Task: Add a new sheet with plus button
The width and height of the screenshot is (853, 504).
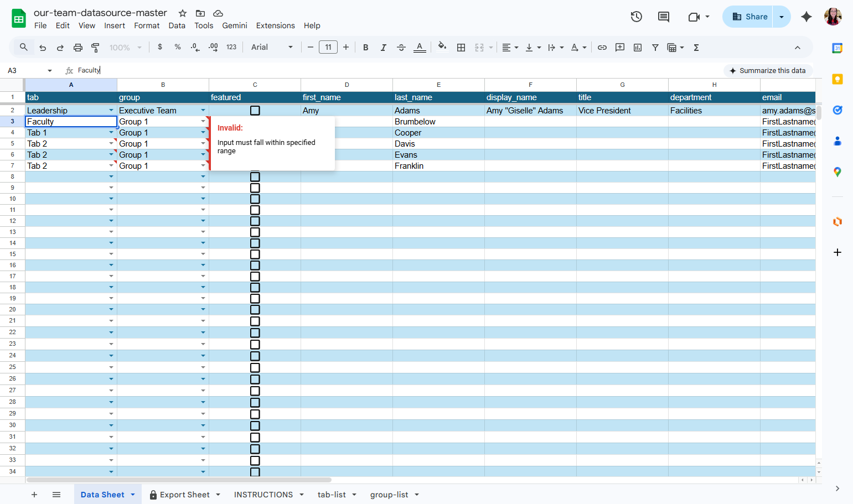Action: (x=34, y=495)
